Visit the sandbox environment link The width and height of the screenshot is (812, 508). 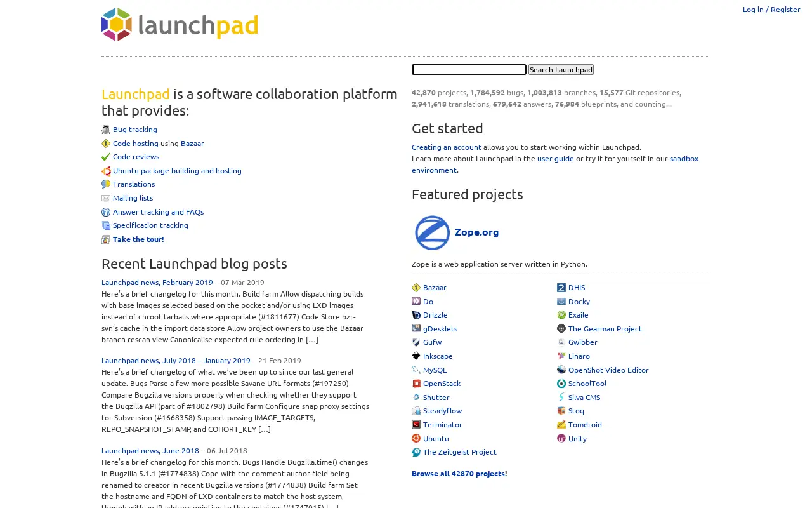(555, 164)
